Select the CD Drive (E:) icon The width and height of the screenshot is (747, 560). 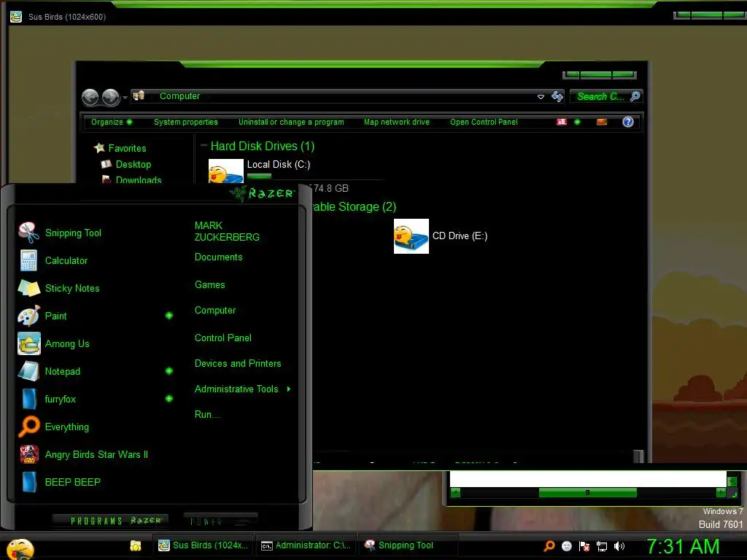point(411,236)
